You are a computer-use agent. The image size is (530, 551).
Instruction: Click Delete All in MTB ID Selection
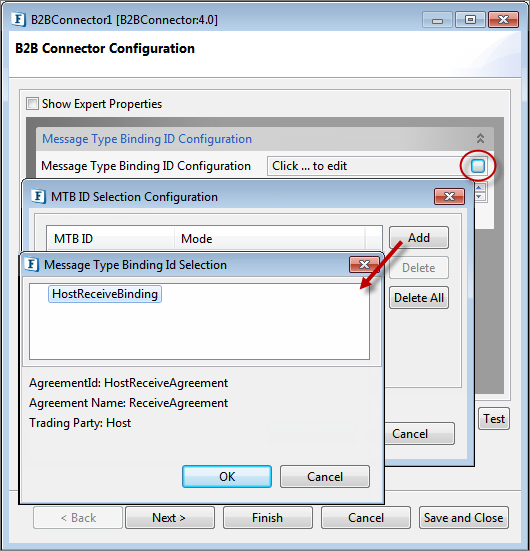click(x=419, y=298)
